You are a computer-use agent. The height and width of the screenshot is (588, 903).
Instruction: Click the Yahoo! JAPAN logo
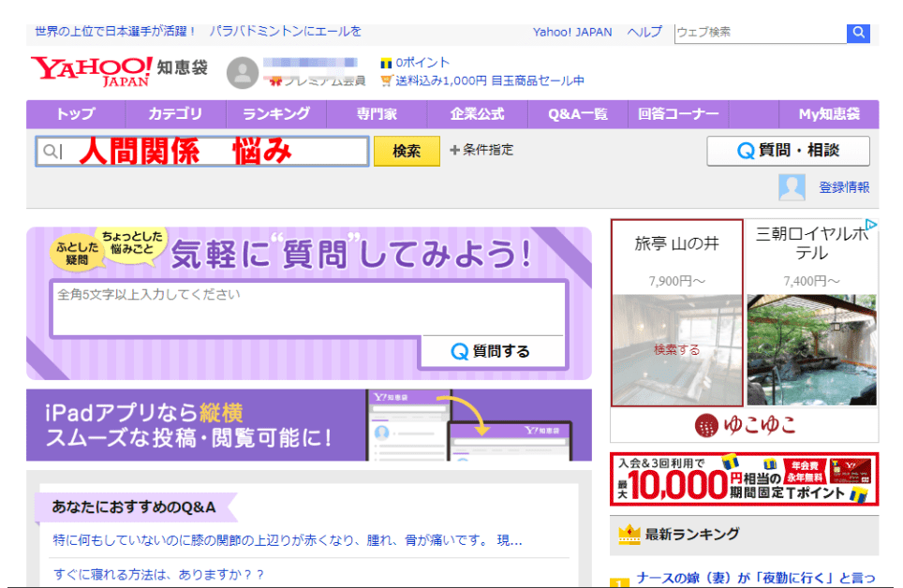[x=92, y=71]
